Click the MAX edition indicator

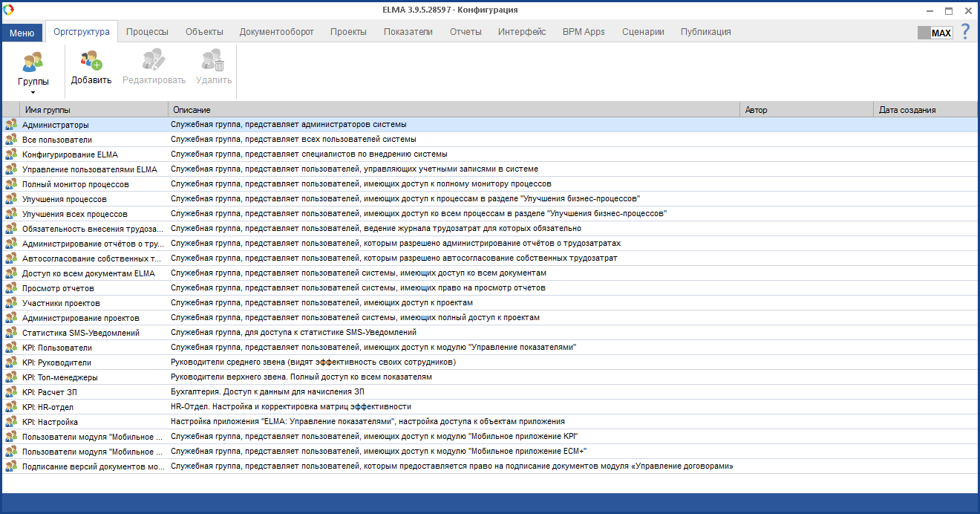(x=935, y=33)
